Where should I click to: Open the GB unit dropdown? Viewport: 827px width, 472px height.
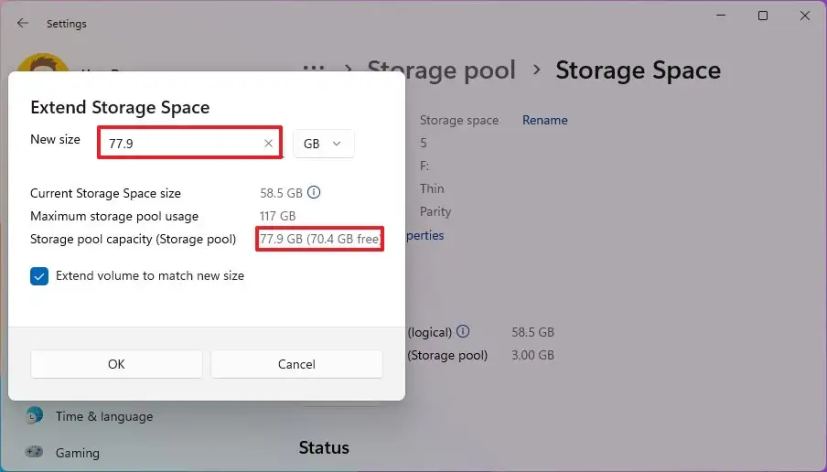[x=323, y=143]
